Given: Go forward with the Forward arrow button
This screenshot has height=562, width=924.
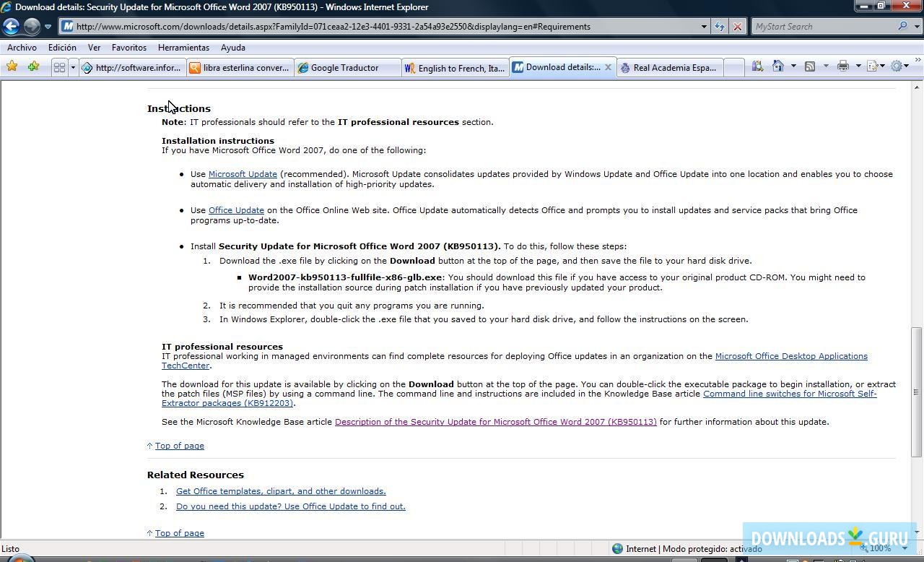Looking at the screenshot, I should [32, 27].
